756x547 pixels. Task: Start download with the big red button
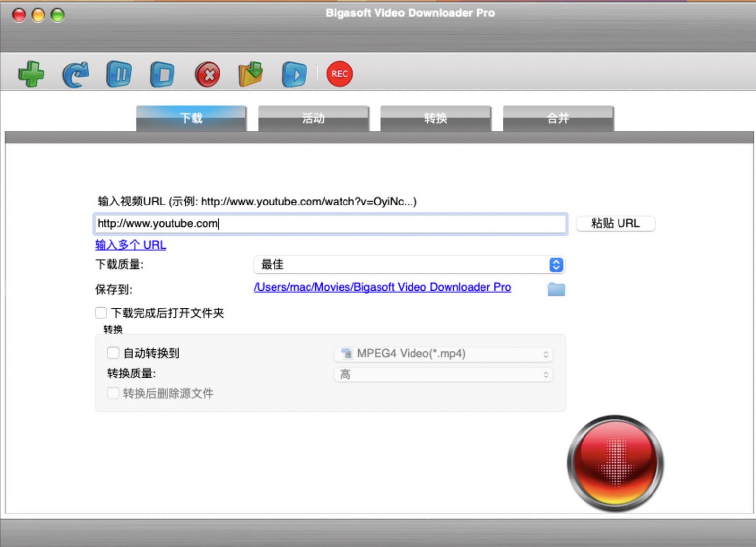click(615, 463)
